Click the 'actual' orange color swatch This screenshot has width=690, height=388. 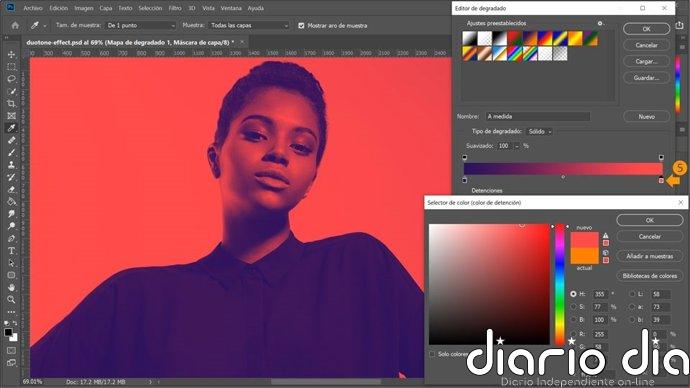tap(584, 256)
